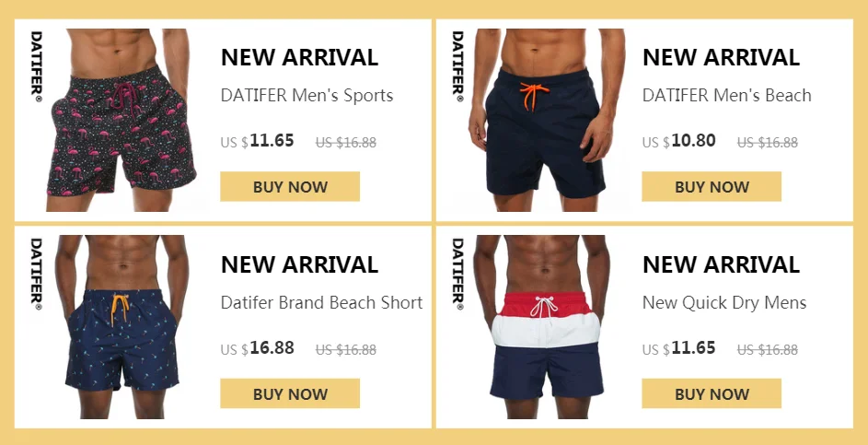Image resolution: width=868 pixels, height=445 pixels.
Task: Open the DATIFER Men's Beach title link
Action: coord(726,95)
